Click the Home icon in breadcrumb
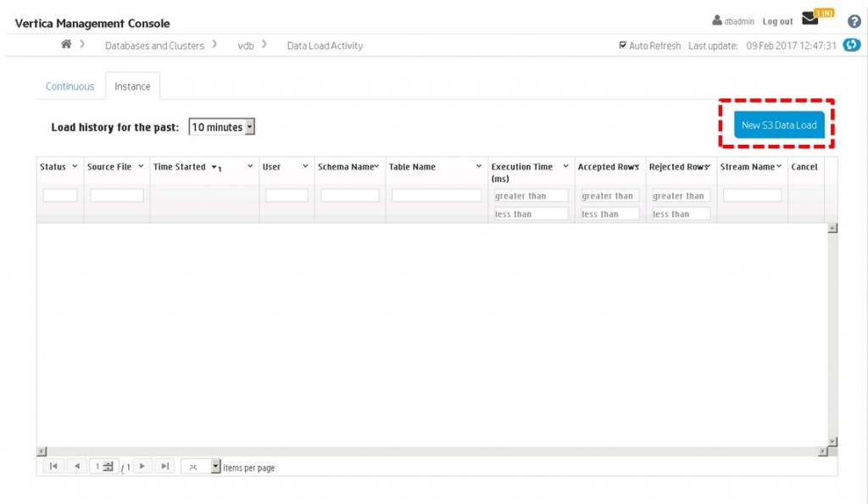The image size is (868, 504). (x=66, y=45)
